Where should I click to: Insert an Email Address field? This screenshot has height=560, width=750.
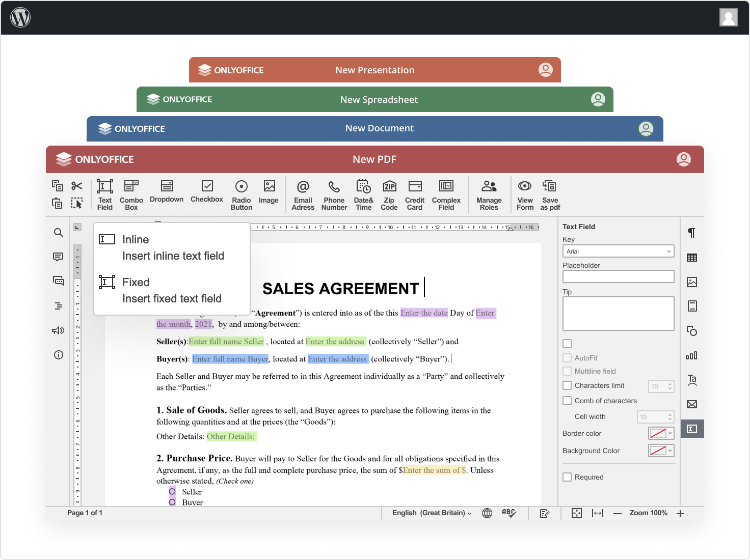pos(303,194)
